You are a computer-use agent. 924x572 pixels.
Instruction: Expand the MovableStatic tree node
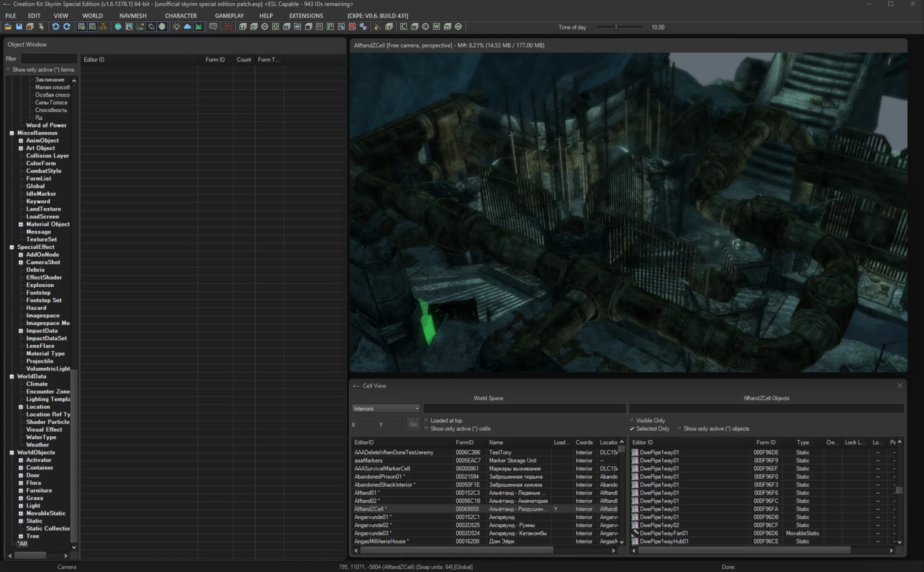click(21, 514)
